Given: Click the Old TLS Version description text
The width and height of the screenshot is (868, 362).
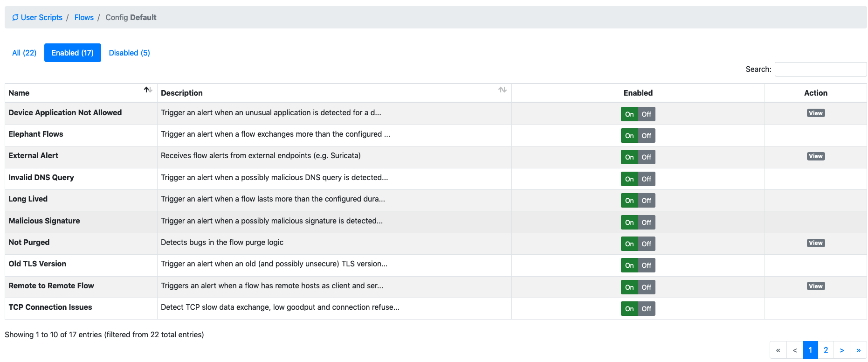Looking at the screenshot, I should [x=274, y=264].
